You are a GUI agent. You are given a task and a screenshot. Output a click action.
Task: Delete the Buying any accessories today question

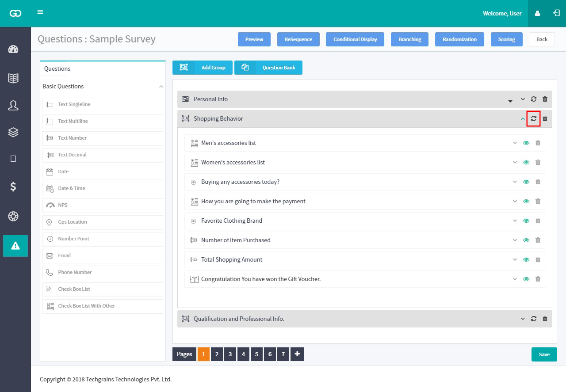point(538,182)
